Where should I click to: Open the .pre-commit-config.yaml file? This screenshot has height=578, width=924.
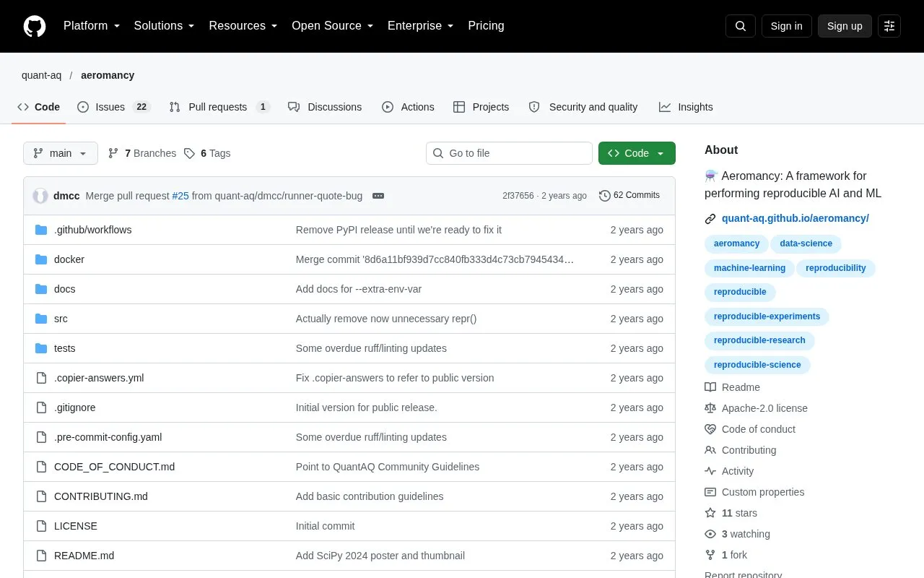108,437
